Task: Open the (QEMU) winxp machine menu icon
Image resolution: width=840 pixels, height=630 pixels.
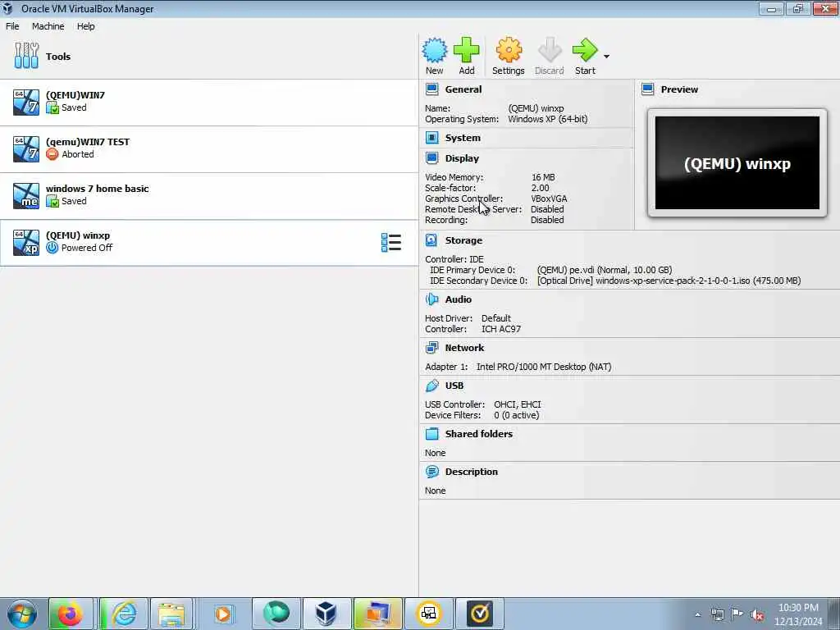Action: point(391,242)
